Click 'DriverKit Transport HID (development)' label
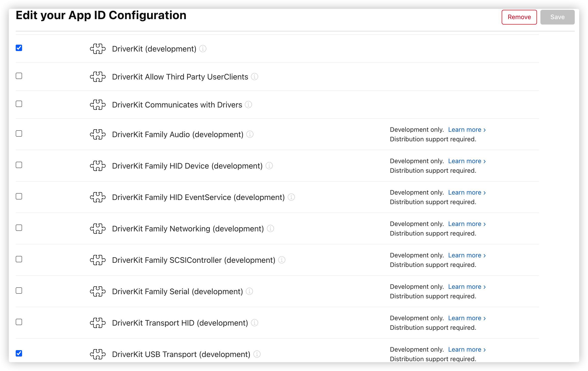The height and width of the screenshot is (371, 588). (180, 323)
